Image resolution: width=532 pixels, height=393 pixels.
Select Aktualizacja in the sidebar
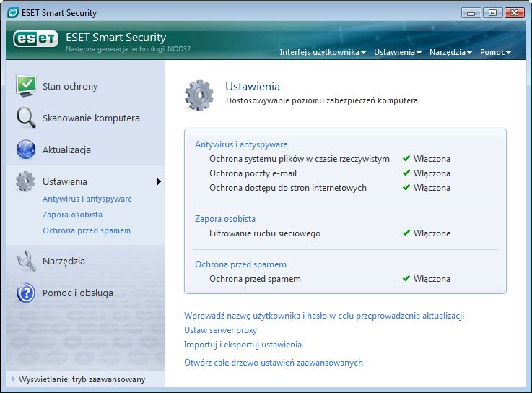(66, 150)
